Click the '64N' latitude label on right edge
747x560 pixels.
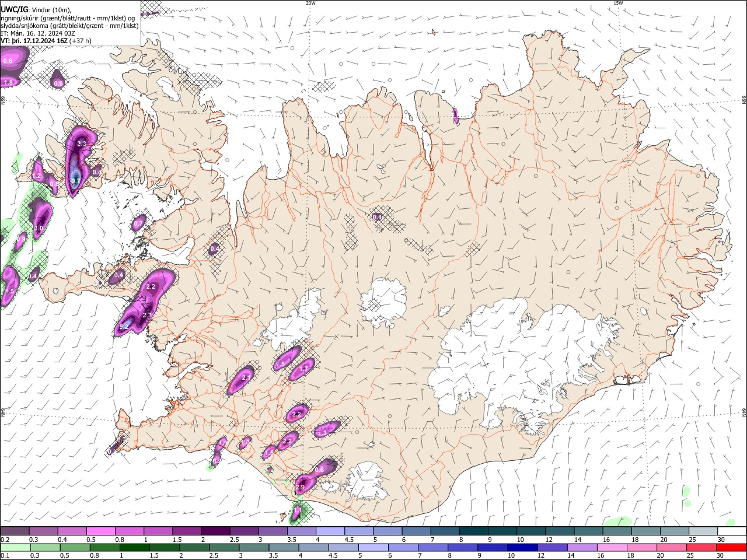[743, 412]
